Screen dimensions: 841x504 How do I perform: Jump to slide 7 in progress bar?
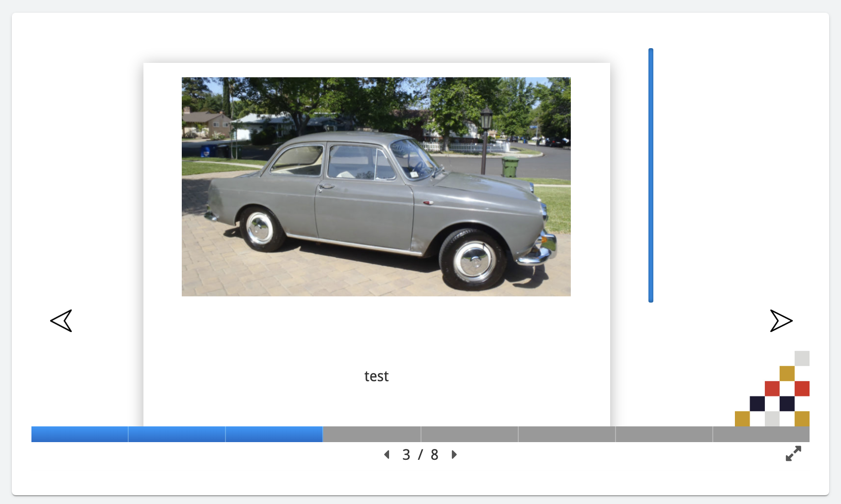point(664,434)
